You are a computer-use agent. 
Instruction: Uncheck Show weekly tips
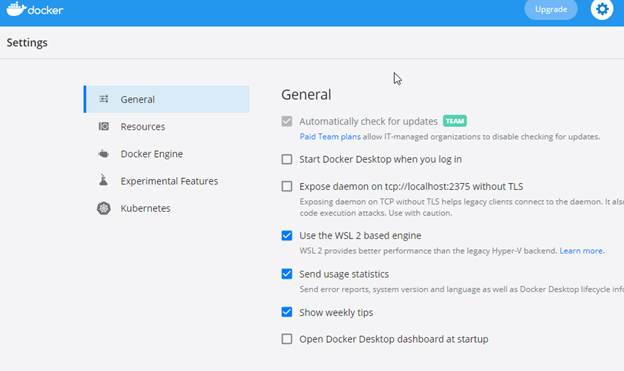(x=287, y=312)
